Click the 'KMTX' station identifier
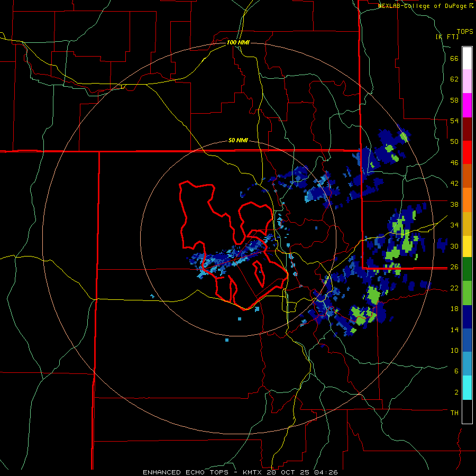 tap(253, 472)
